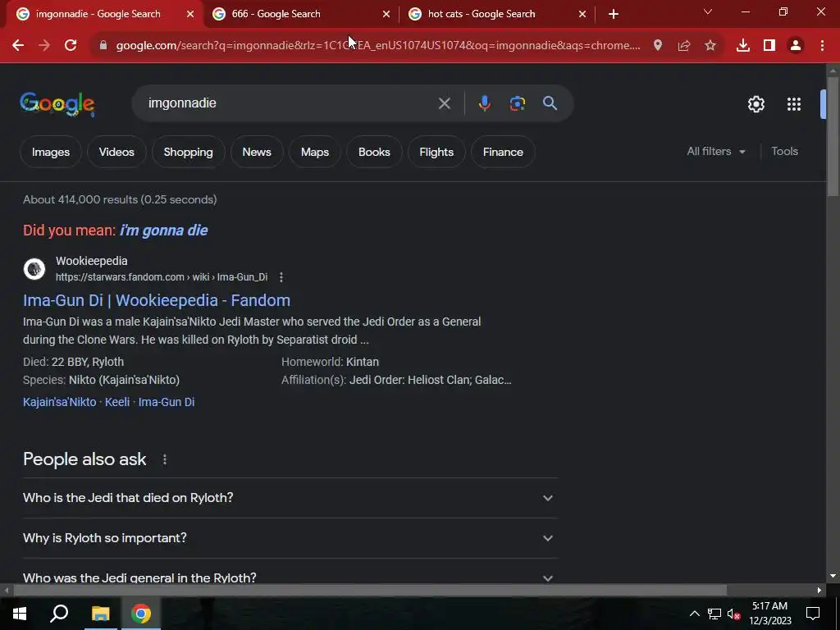Expand Who is the Jedi that died on Ryloth
This screenshot has height=630, width=840.
click(290, 498)
